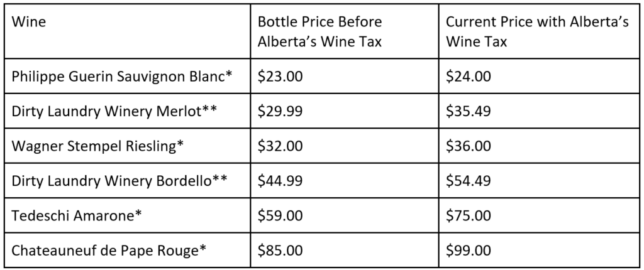Click the $75.00 price cell
The height and width of the screenshot is (270, 644).
coord(468,215)
